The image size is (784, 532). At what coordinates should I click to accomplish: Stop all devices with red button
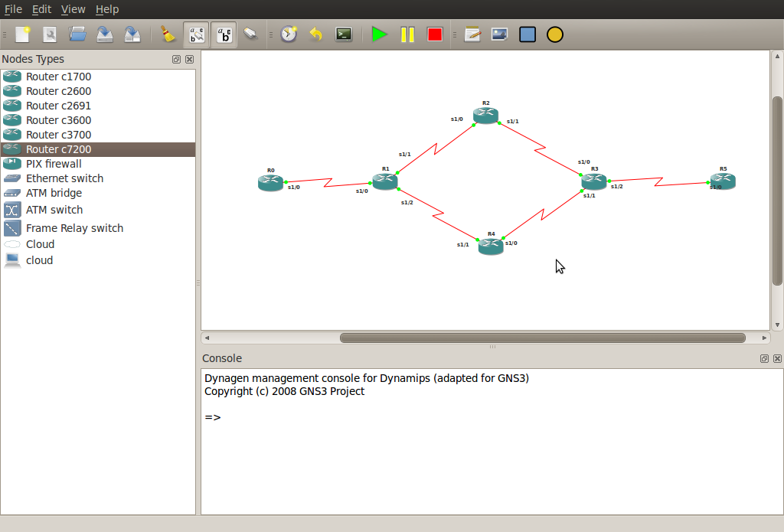pos(435,34)
